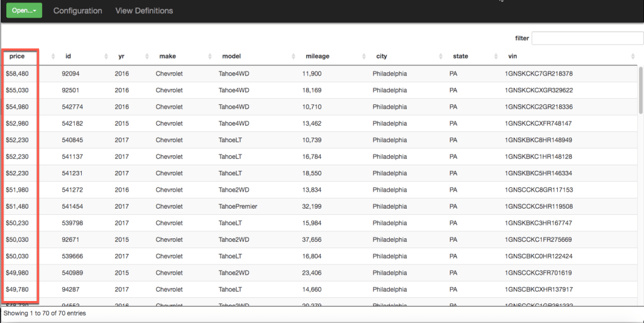
Task: Click the sort arrows icon in id column
Action: [105, 57]
